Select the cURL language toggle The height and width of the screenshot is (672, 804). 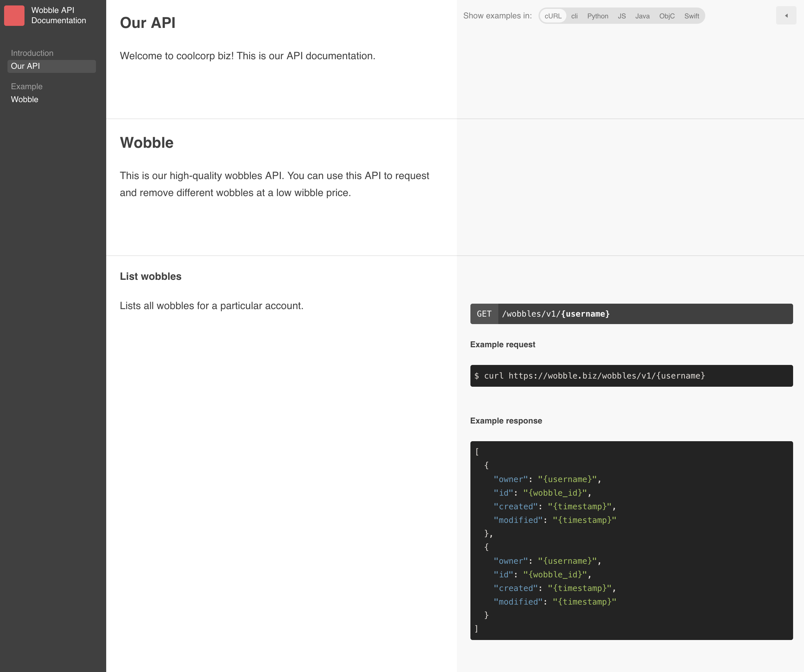point(551,15)
